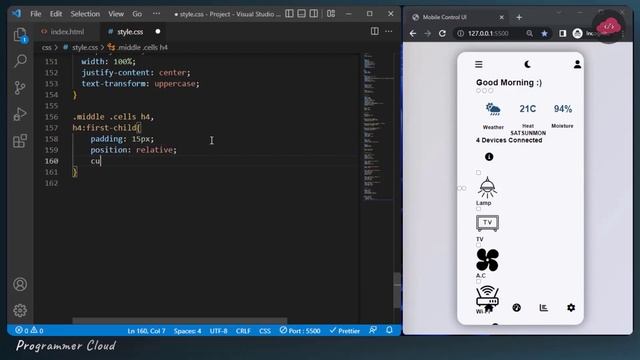
Task: Open the Explorer view in VS Code
Action: click(x=20, y=35)
